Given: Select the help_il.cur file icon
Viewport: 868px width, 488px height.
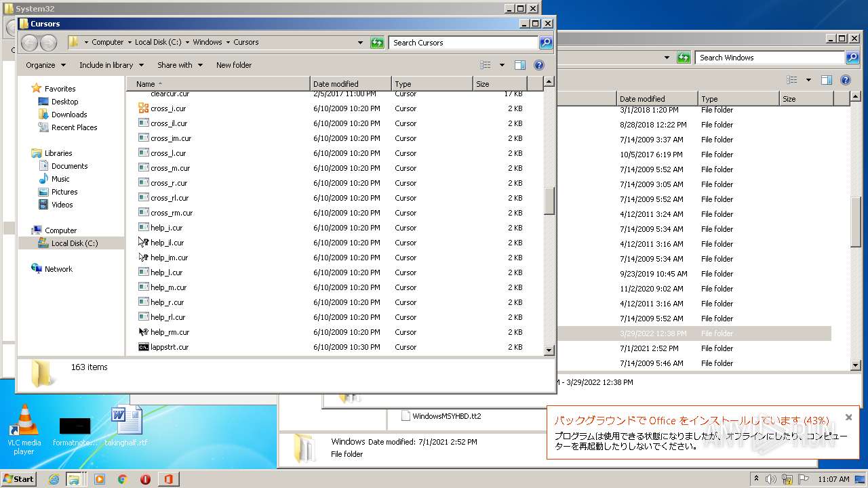Looking at the screenshot, I should pos(143,243).
